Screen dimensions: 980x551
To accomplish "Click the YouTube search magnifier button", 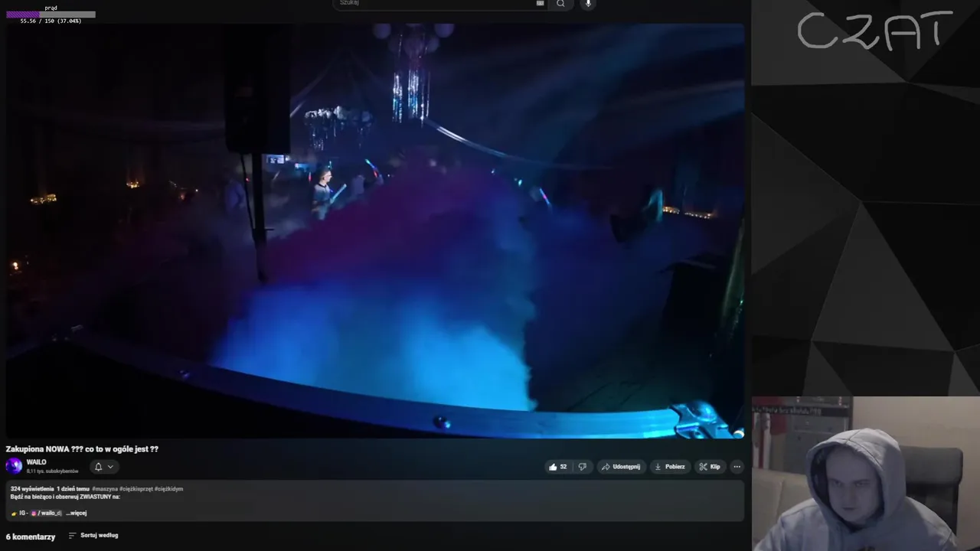I will (560, 4).
